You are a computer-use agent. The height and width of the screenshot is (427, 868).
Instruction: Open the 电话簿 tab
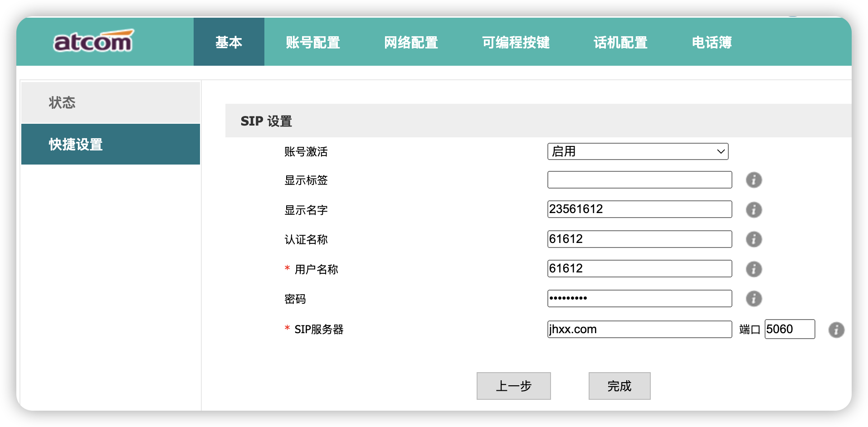tap(712, 42)
